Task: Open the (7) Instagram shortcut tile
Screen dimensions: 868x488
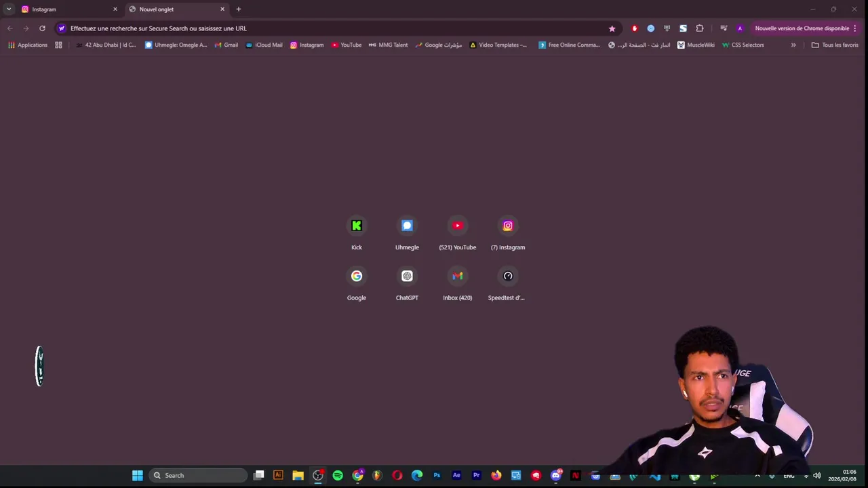Action: point(508,234)
